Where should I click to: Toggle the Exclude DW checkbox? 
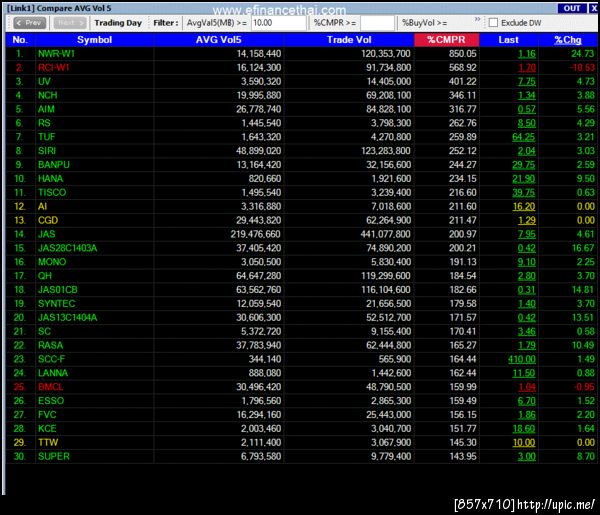[493, 23]
